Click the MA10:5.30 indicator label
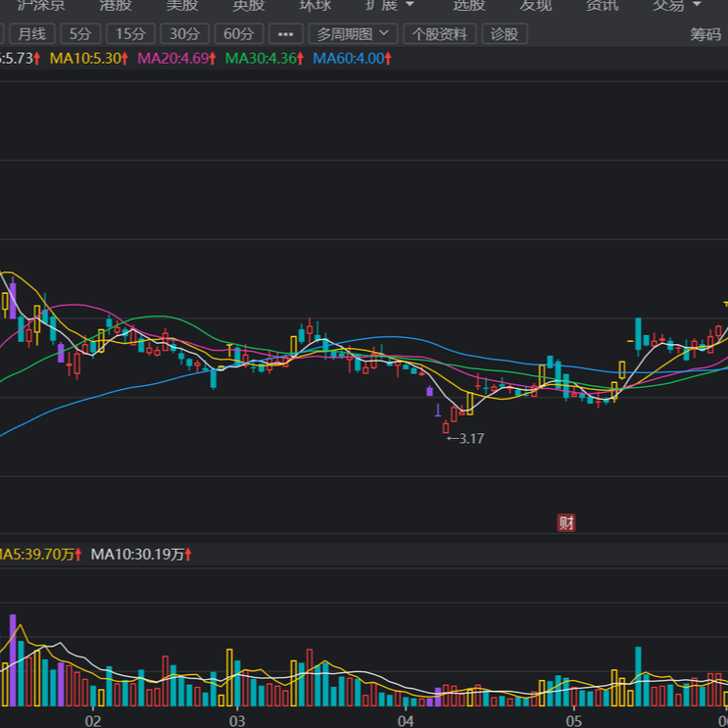The height and width of the screenshot is (728, 728). (x=88, y=58)
